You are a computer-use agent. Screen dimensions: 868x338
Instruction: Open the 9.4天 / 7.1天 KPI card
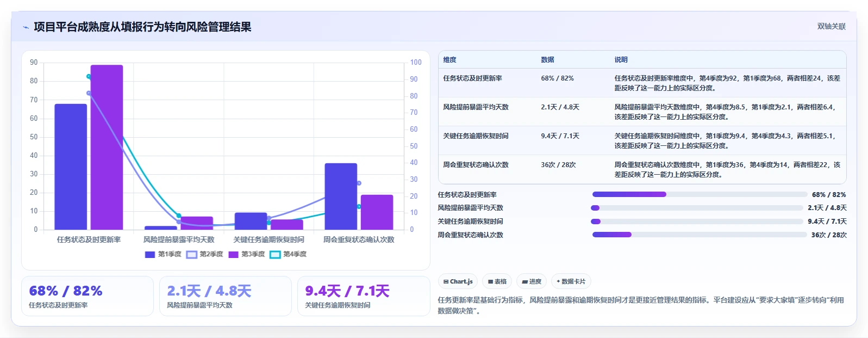click(364, 296)
